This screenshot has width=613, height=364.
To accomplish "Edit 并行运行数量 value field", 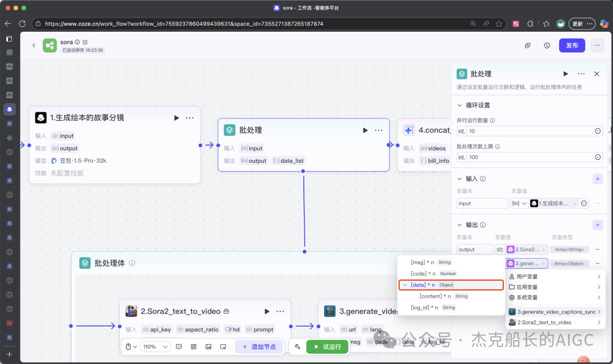I will [x=530, y=131].
